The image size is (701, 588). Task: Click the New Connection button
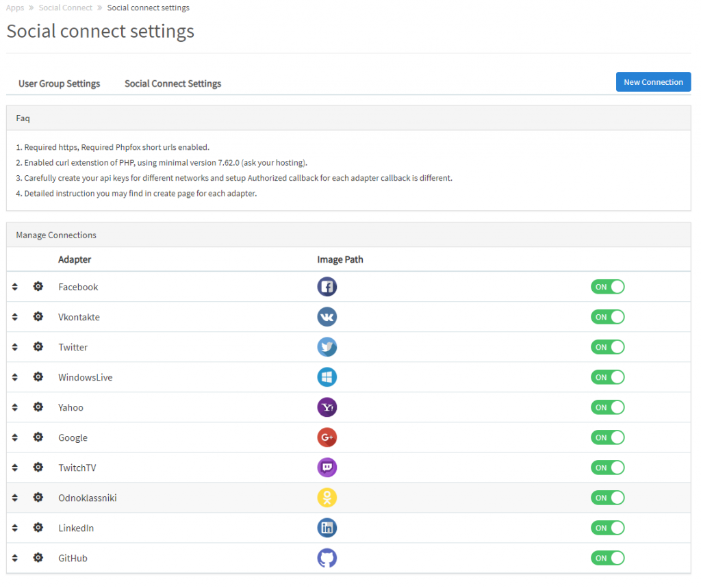(x=653, y=81)
